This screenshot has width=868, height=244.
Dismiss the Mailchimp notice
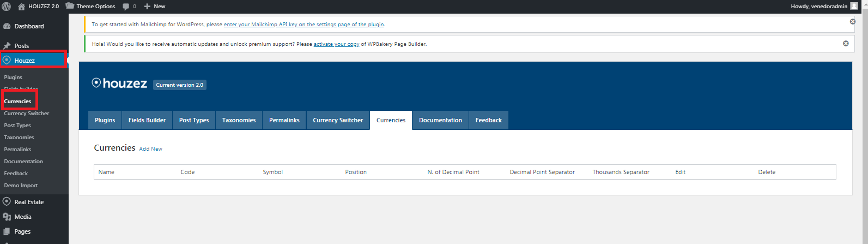tap(853, 22)
